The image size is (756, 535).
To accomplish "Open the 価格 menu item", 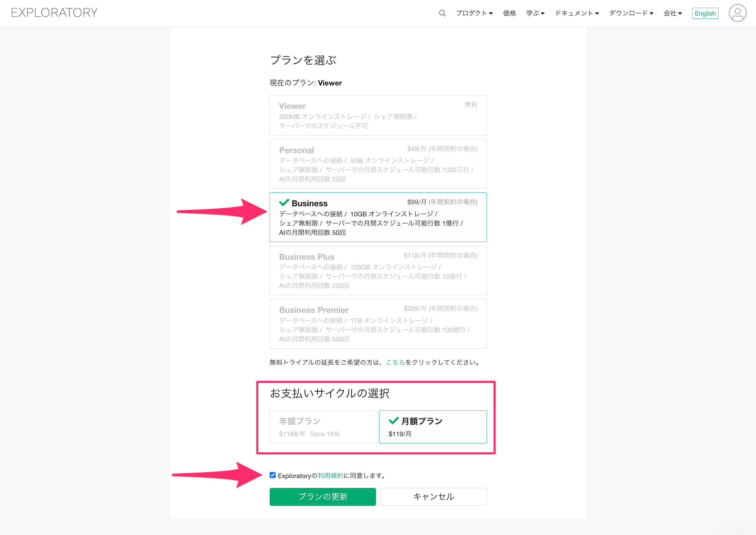I will point(509,13).
